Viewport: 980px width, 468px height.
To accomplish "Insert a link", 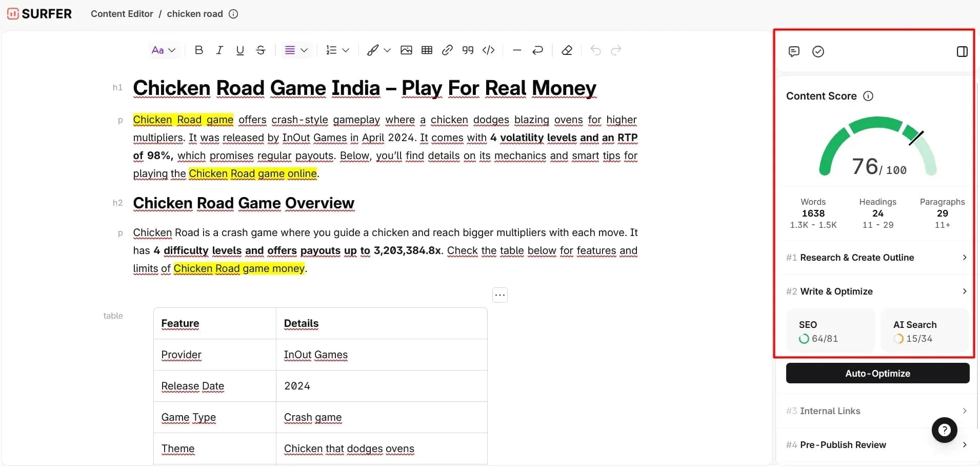I will tap(447, 50).
